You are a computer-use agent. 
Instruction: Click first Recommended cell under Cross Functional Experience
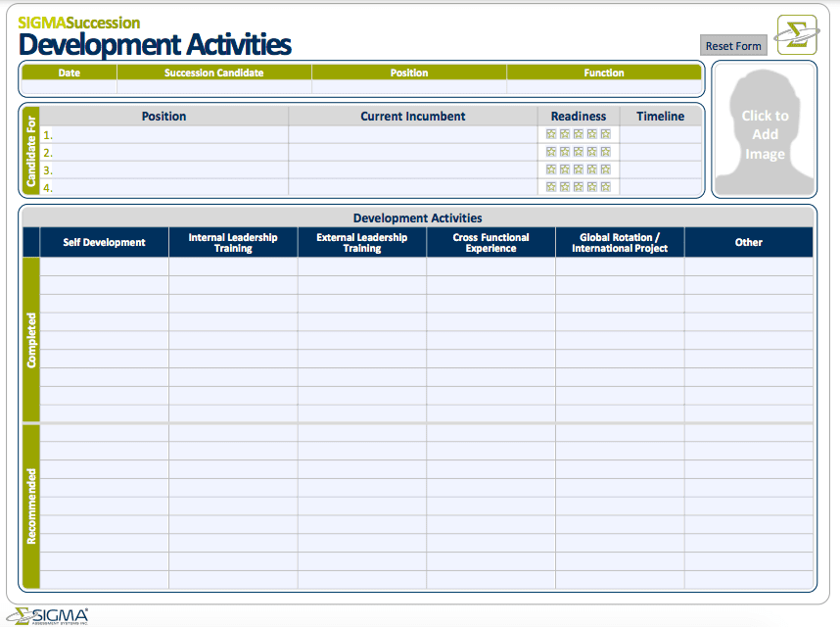(x=490, y=433)
